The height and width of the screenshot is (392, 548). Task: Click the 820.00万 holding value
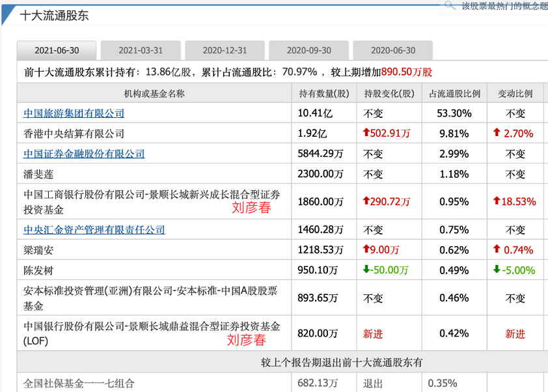[318, 333]
